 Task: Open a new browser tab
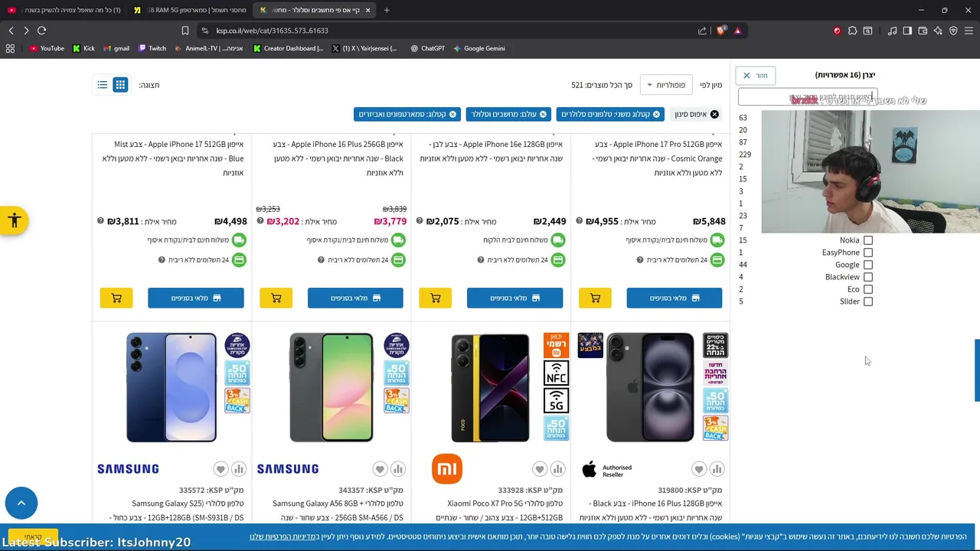[x=387, y=10]
